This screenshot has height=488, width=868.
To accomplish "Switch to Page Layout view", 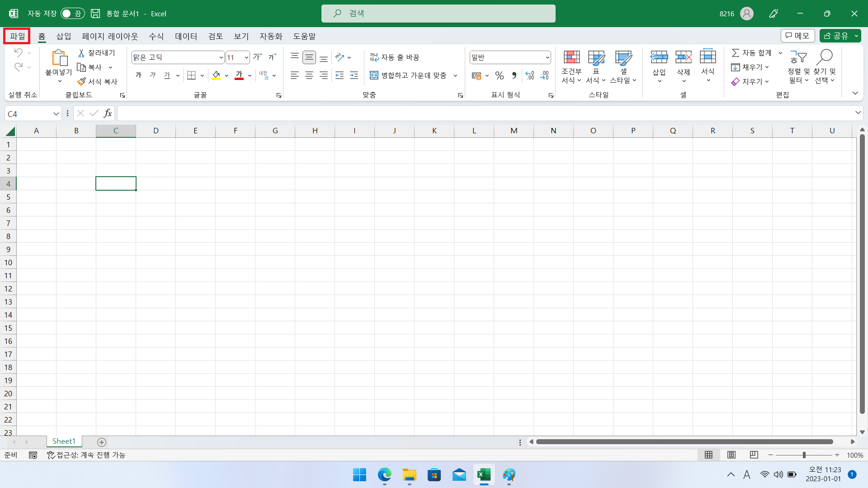I will pyautogui.click(x=731, y=455).
